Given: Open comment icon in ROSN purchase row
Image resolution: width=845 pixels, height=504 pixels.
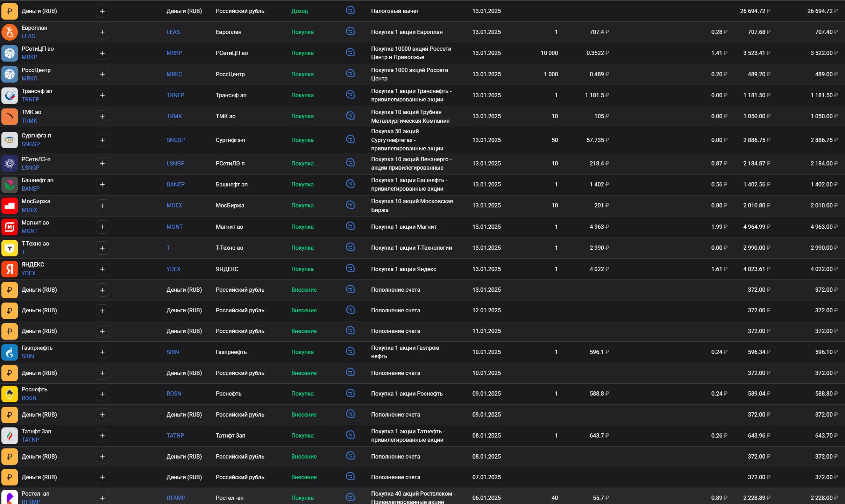Looking at the screenshot, I should tap(350, 393).
